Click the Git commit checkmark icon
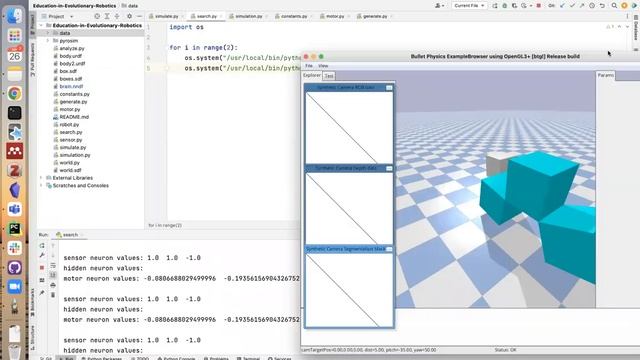This screenshot has height=360, width=640. click(x=572, y=6)
